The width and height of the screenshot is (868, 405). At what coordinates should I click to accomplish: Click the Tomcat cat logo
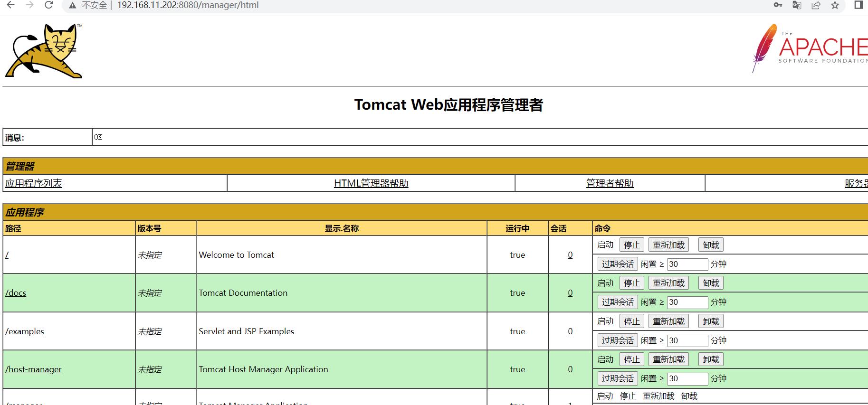click(44, 51)
